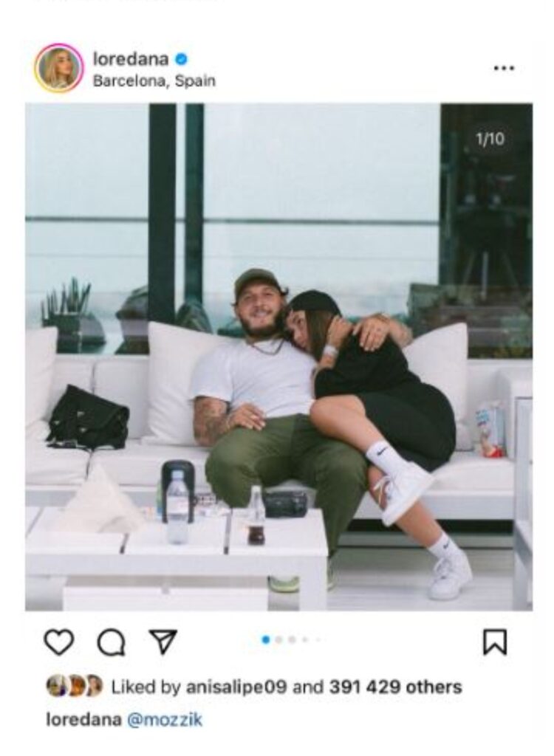Click the first liker avatar beside Liked by
The width and height of the screenshot is (554, 756).
(x=56, y=686)
